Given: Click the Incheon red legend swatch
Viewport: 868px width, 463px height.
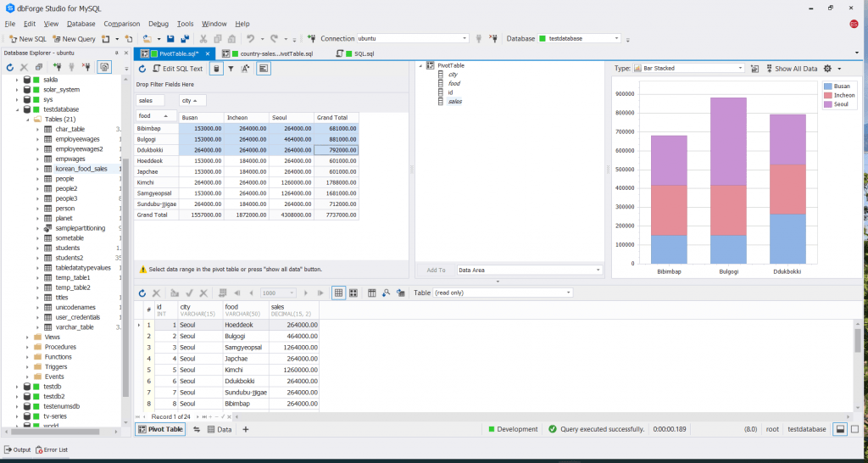Looking at the screenshot, I should tap(827, 95).
